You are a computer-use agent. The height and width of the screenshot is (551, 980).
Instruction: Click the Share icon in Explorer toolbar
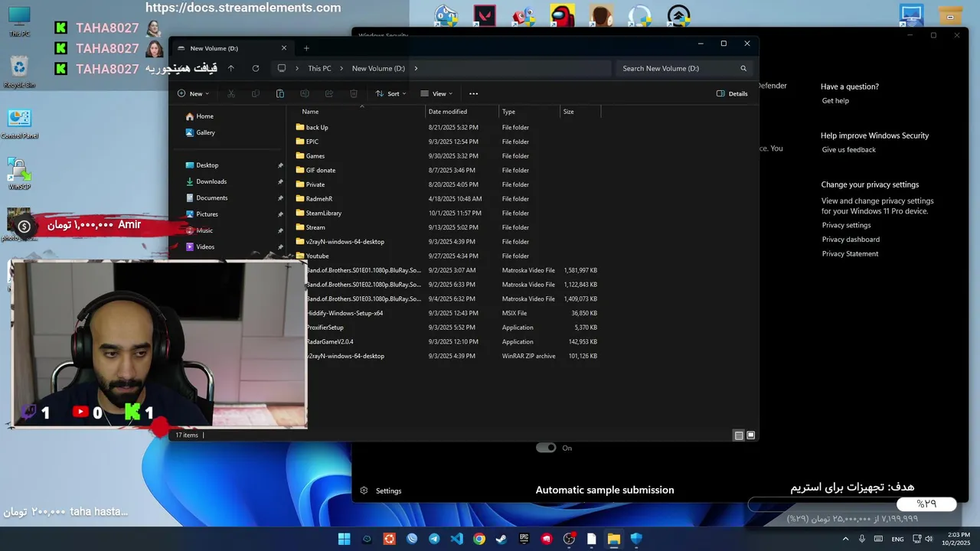pos(329,93)
